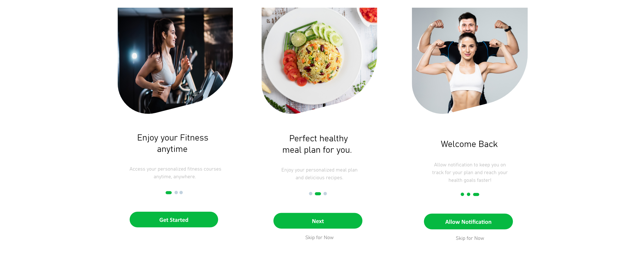Select Skip for Now under Allow Notification
Image resolution: width=644 pixels, height=268 pixels.
click(x=470, y=238)
